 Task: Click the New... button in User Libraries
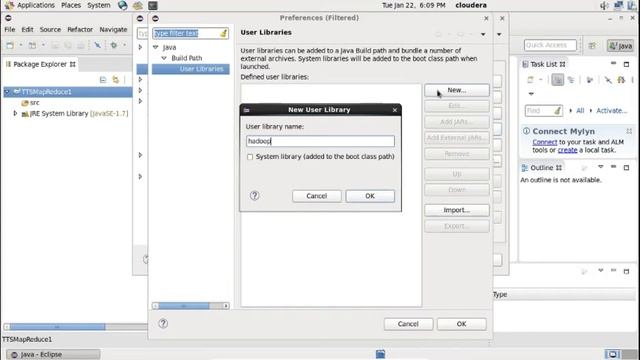coord(457,90)
